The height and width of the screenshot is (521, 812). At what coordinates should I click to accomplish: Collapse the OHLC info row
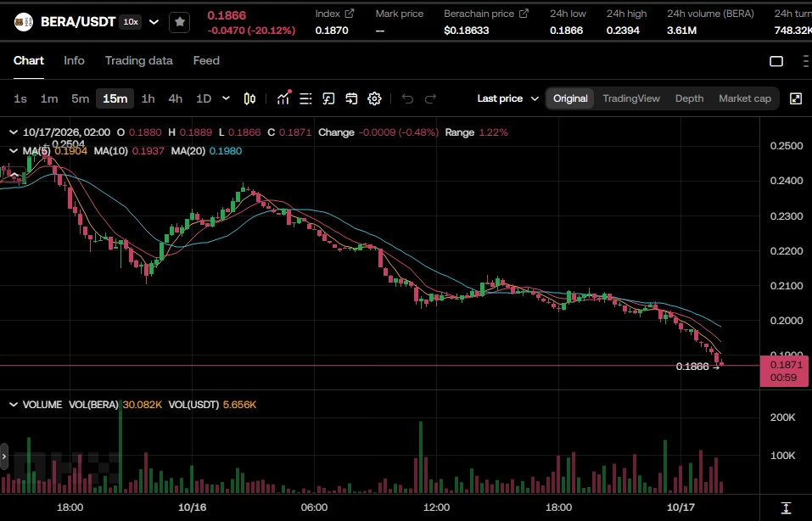pyautogui.click(x=14, y=132)
